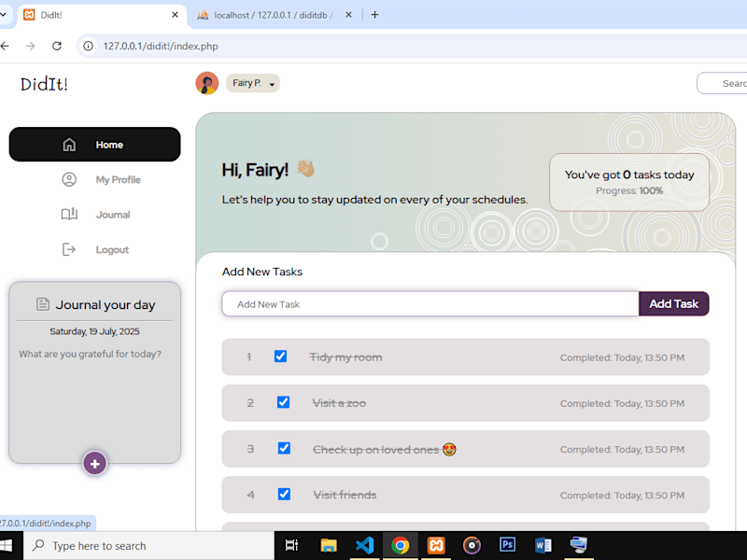The width and height of the screenshot is (747, 560).
Task: Click the Tidy my room task text
Action: (345, 357)
